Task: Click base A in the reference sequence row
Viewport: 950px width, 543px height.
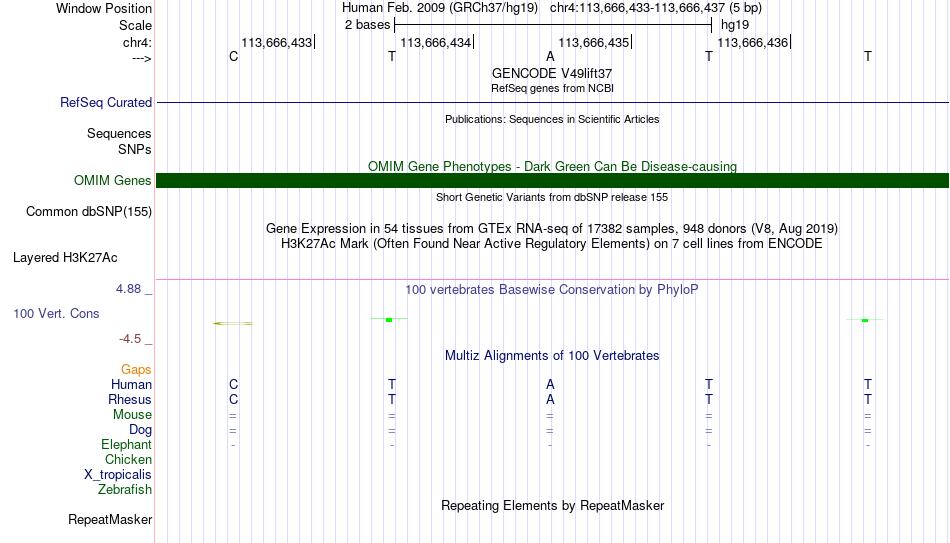Action: (x=550, y=57)
